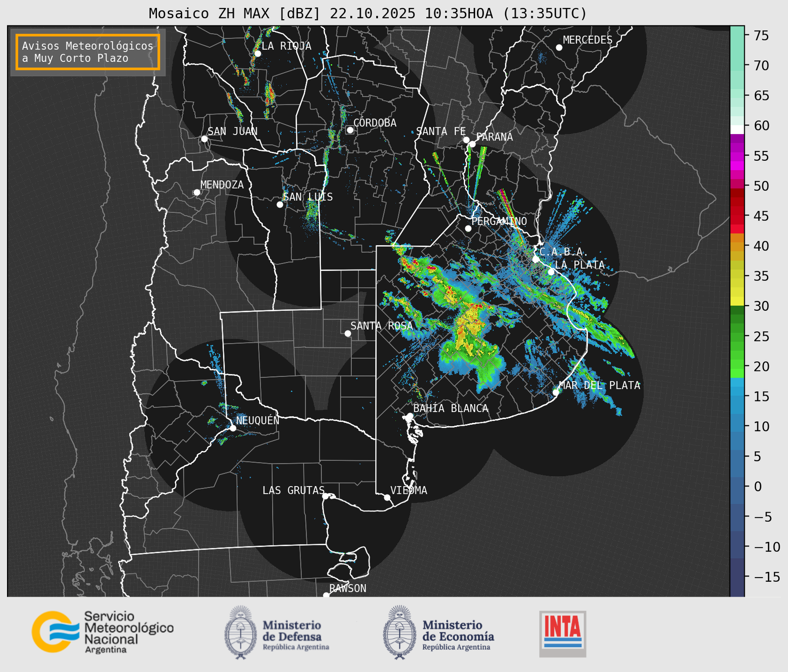Select the Mar del Plata marker
Image resolution: width=788 pixels, height=672 pixels.
pos(555,392)
